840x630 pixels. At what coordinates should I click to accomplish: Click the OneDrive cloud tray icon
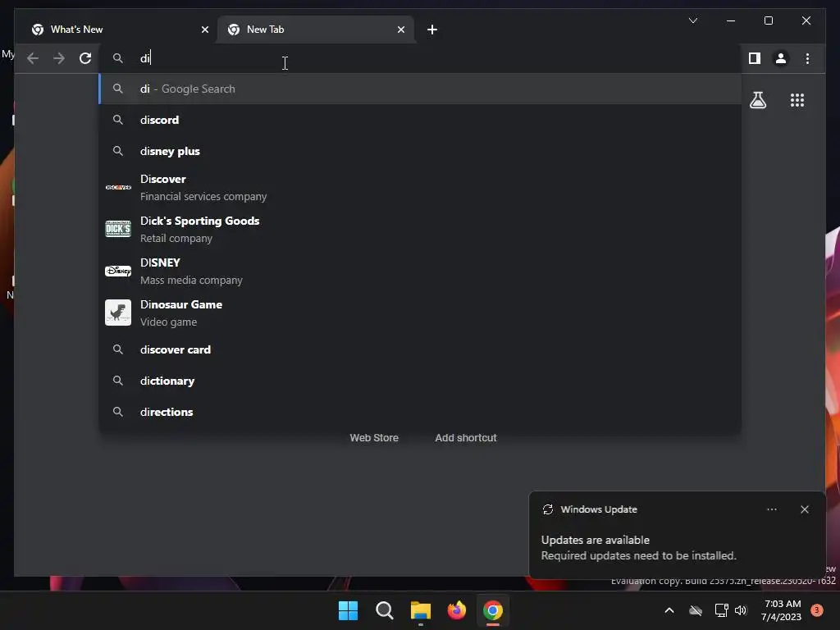pyautogui.click(x=696, y=610)
